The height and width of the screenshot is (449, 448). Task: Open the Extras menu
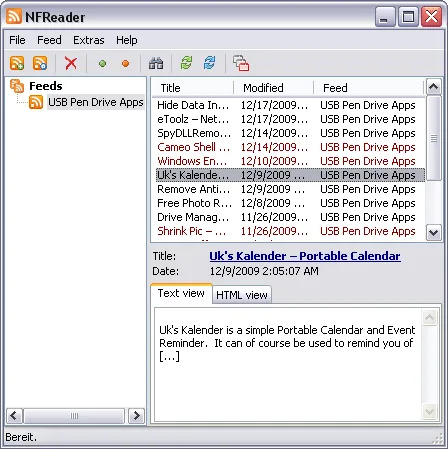coord(89,40)
